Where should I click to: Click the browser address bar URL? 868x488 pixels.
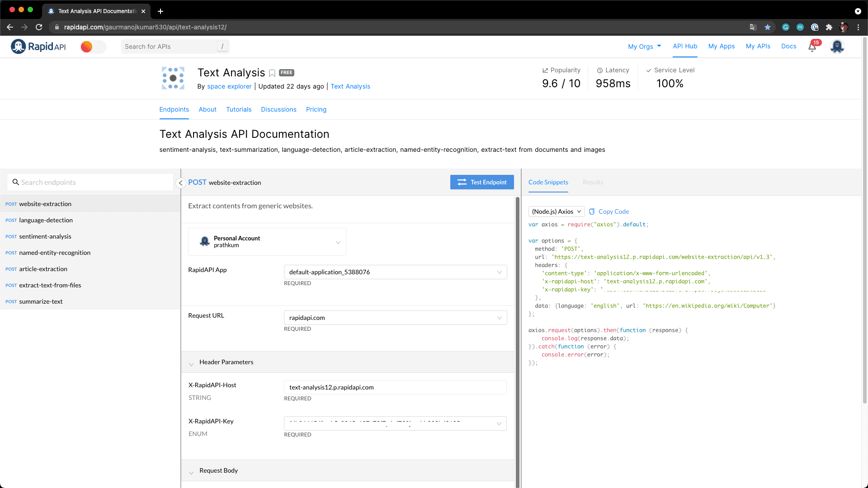(x=145, y=27)
